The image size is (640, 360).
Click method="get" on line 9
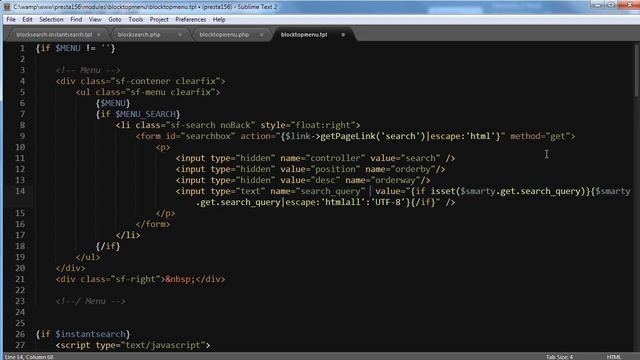click(x=540, y=136)
